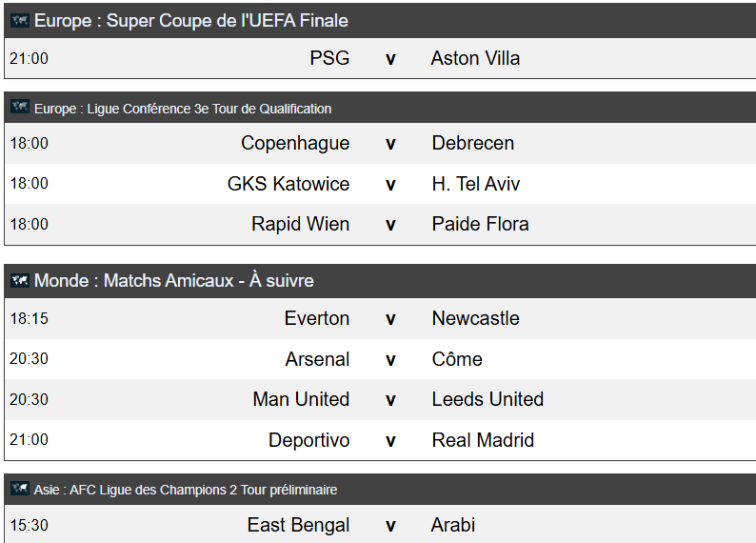The height and width of the screenshot is (543, 756).
Task: Open the AFC Ligue des Champions 2 Tour préliminaire header
Action: pos(186,490)
